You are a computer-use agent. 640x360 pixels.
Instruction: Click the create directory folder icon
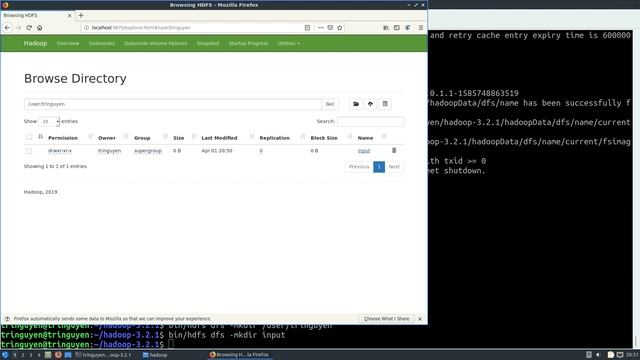[356, 104]
